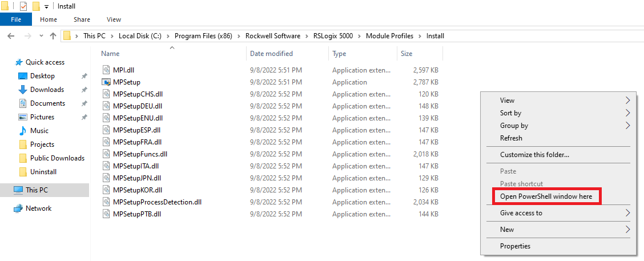Select MPSetupProcessDetection.dll file
Viewport: 644px width, 261px height.
(x=158, y=202)
